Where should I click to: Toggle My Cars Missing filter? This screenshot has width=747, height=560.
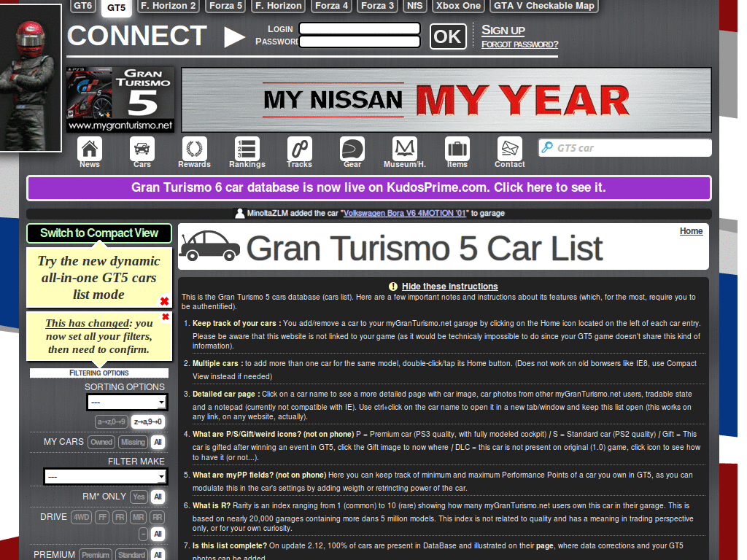133,442
